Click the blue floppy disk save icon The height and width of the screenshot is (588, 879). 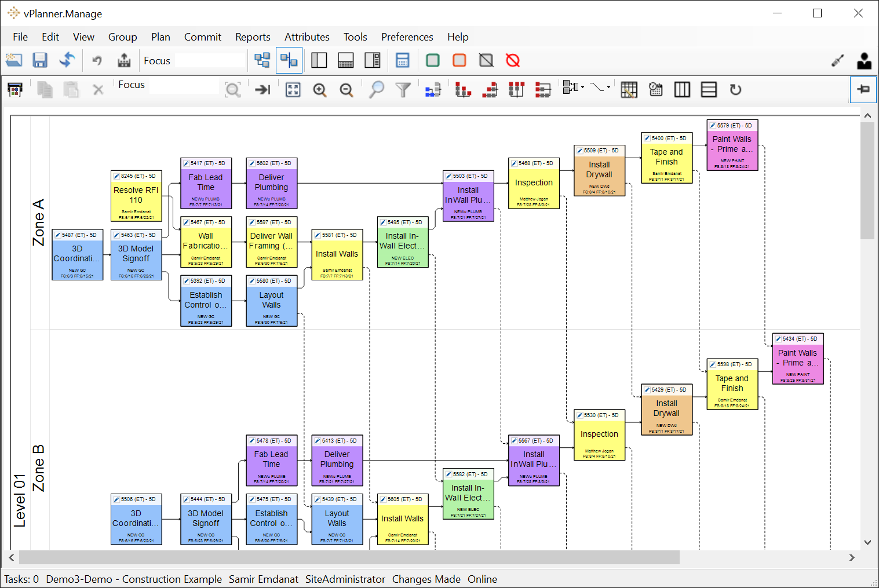click(x=40, y=60)
